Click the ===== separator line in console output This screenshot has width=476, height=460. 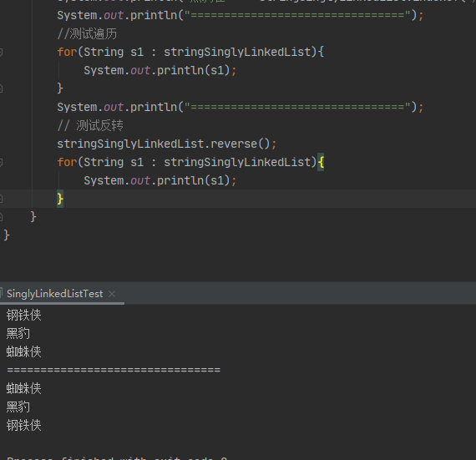[x=114, y=370]
